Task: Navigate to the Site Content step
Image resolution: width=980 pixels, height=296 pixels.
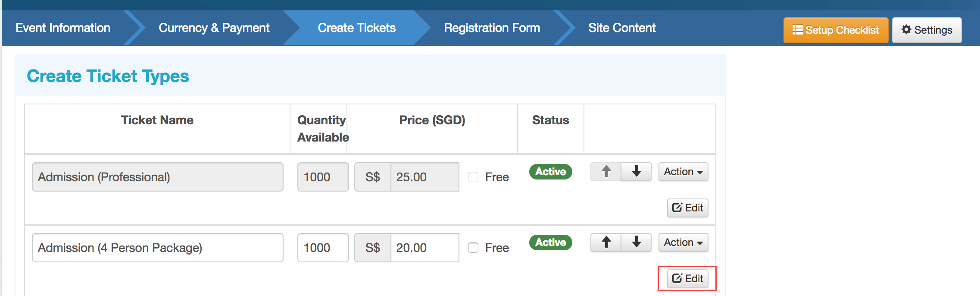Action: tap(622, 28)
